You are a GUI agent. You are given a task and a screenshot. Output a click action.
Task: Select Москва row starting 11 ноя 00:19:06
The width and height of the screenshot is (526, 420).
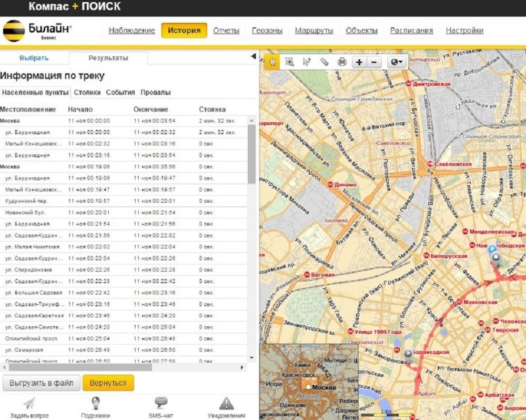(x=124, y=166)
